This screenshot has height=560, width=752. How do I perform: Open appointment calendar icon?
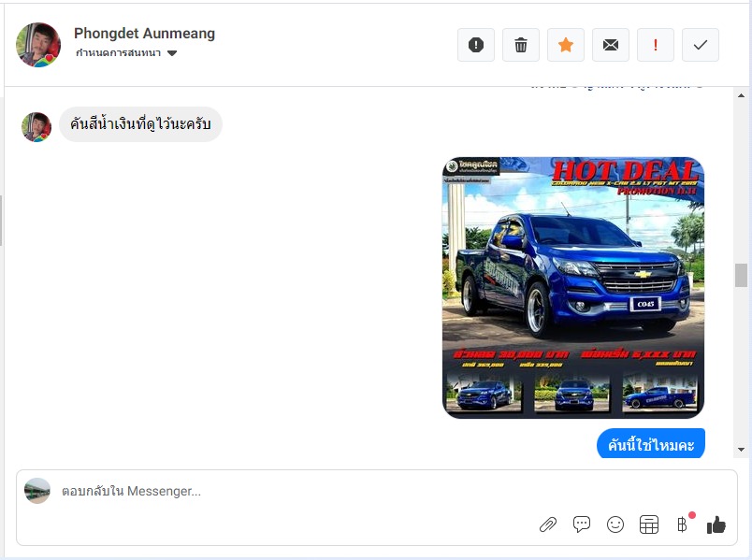point(649,524)
